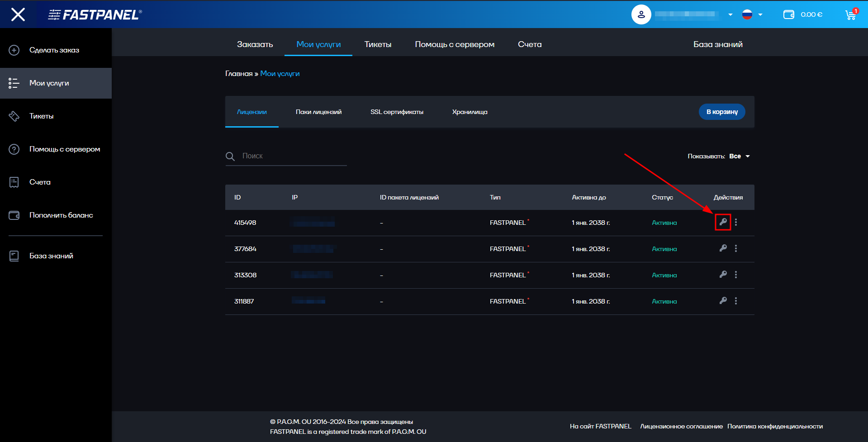Click the Помощь с сервером question mark icon
868x442 pixels.
coord(14,149)
